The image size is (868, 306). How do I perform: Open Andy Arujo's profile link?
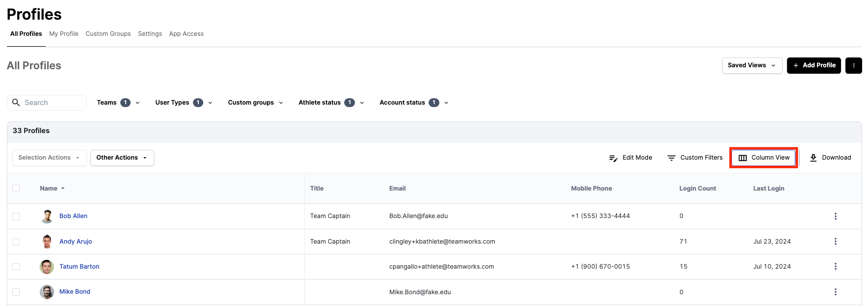coord(76,241)
